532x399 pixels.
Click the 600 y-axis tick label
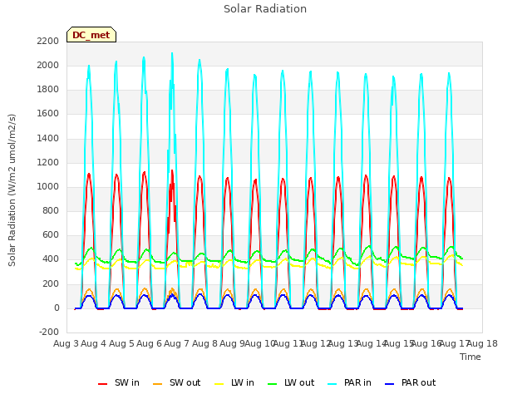pos(51,235)
